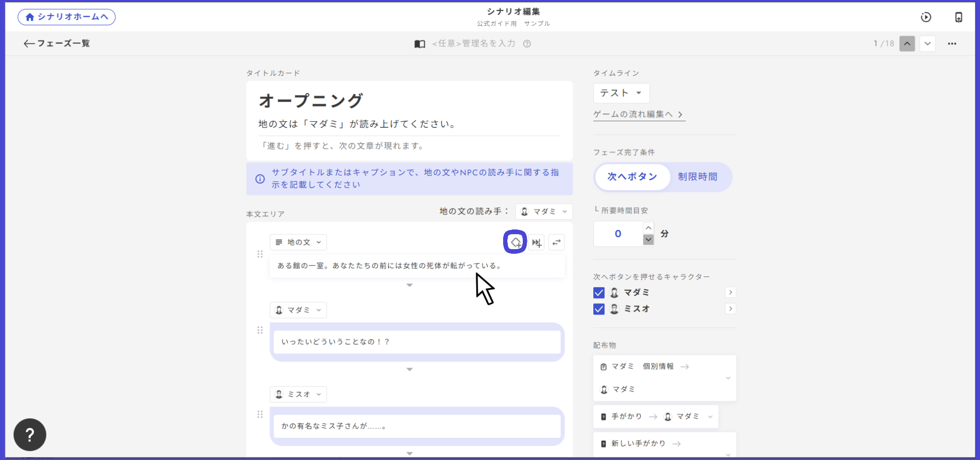
Task: Click the シナリオホームへ button
Action: coord(67,17)
